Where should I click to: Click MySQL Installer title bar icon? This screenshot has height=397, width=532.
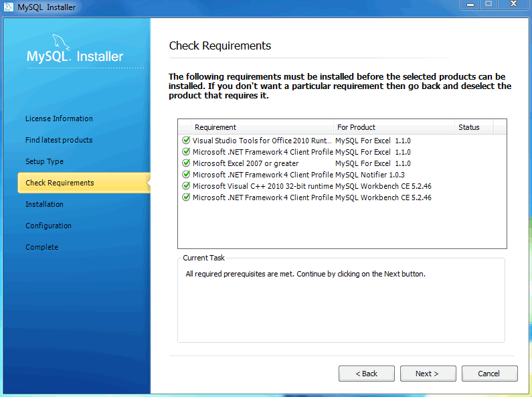pos(9,7)
